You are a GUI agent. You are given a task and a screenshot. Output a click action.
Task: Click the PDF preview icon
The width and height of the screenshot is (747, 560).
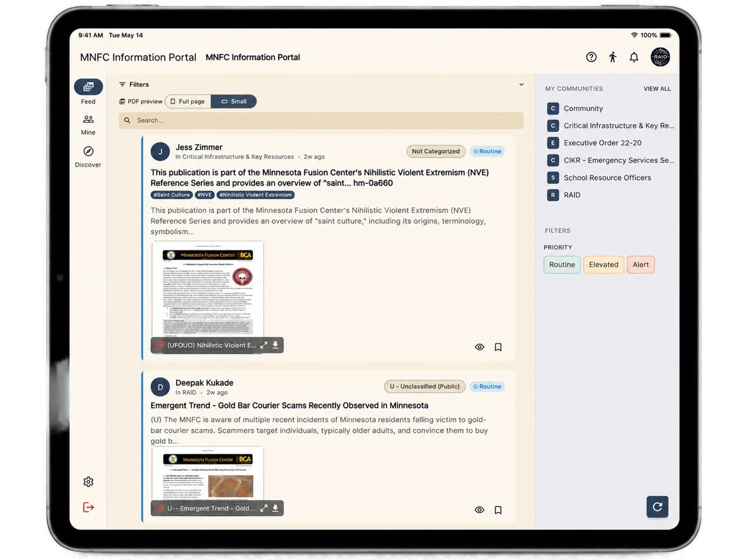click(x=122, y=102)
